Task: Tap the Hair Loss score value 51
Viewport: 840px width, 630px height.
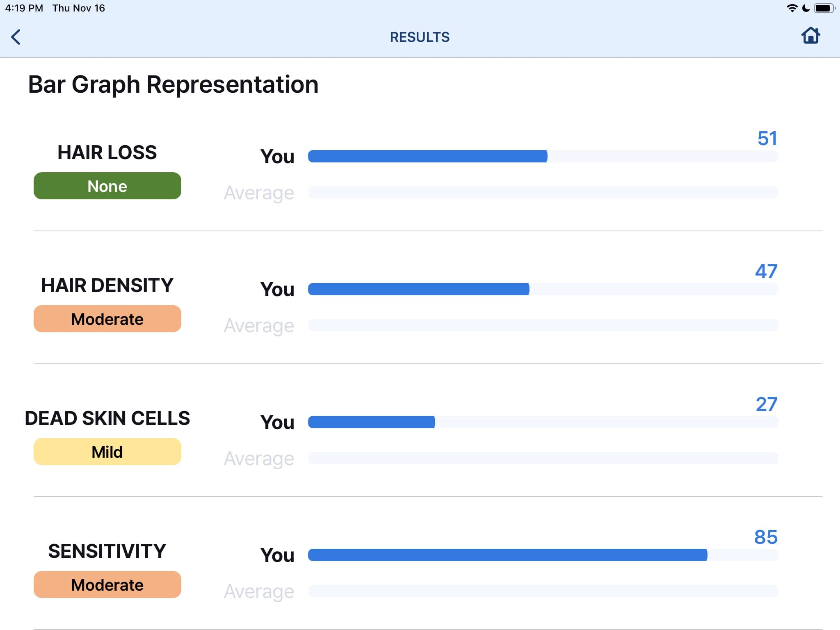Action: tap(767, 139)
